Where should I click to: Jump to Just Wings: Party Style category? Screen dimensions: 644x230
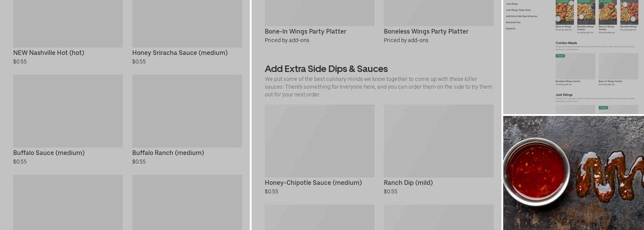click(518, 10)
